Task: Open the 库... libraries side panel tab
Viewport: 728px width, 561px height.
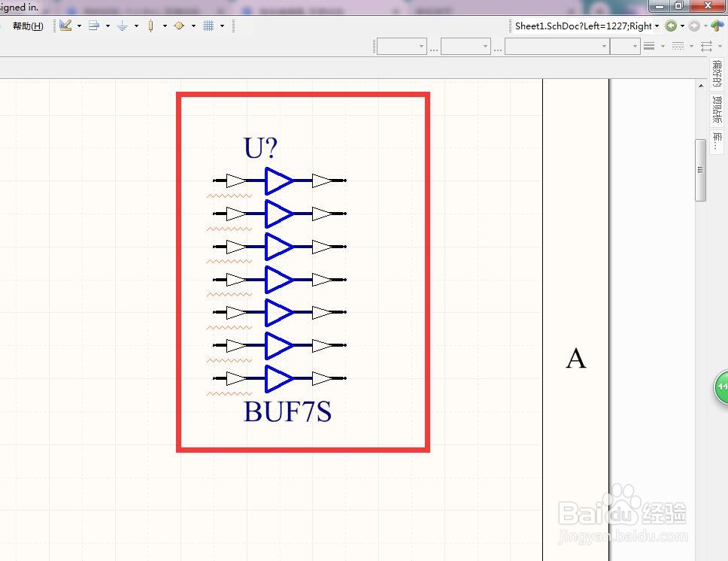Action: [717, 141]
